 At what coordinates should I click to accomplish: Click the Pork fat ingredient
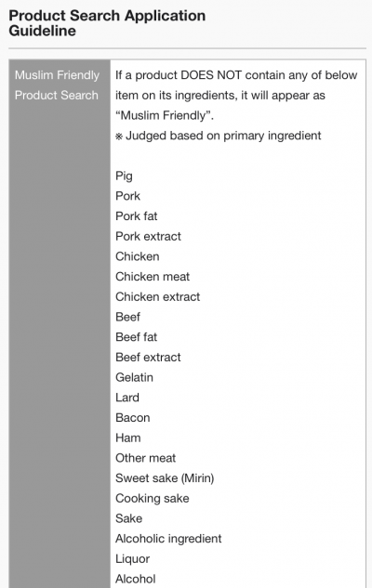point(137,216)
